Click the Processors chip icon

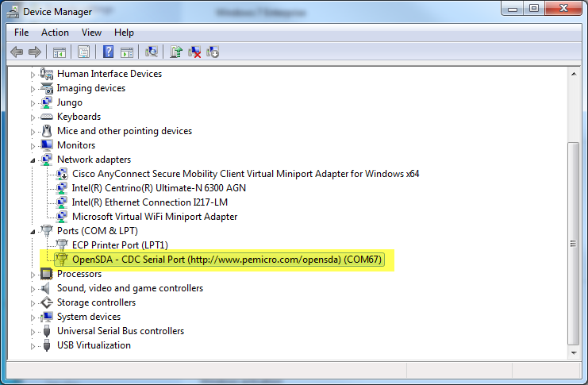(x=47, y=274)
